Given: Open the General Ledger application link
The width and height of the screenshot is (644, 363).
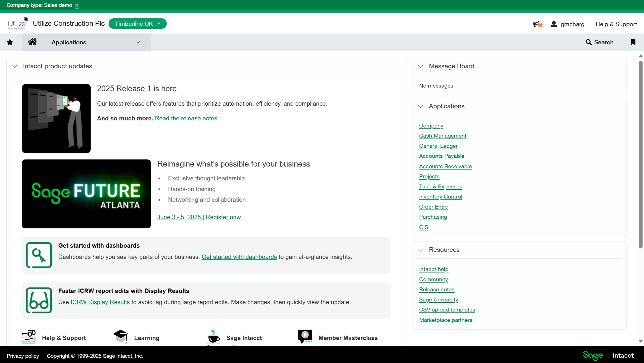Looking at the screenshot, I should [438, 146].
